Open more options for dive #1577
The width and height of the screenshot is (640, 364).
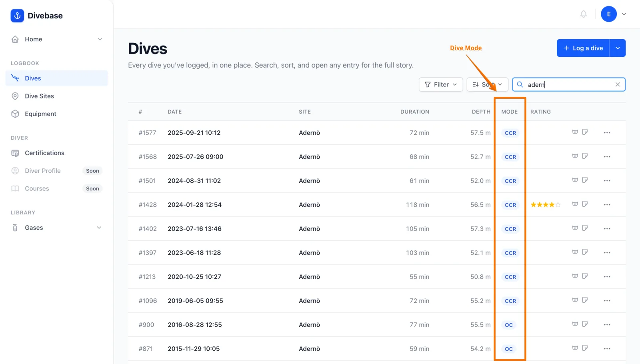607,133
